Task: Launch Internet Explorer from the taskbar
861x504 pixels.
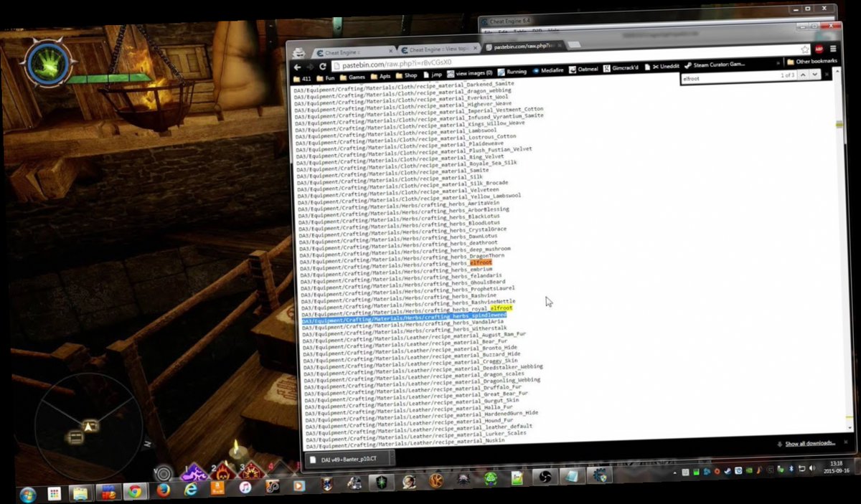Action: 190,489
